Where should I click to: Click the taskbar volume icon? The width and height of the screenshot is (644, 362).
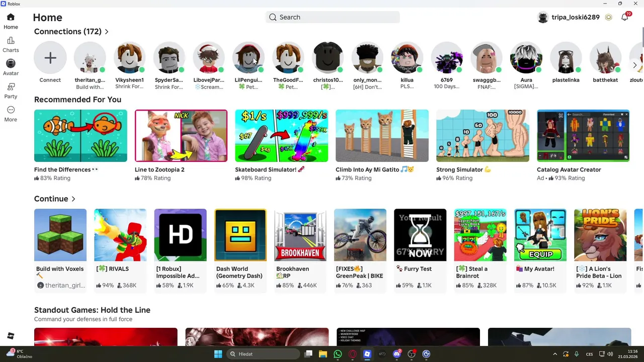pyautogui.click(x=610, y=354)
